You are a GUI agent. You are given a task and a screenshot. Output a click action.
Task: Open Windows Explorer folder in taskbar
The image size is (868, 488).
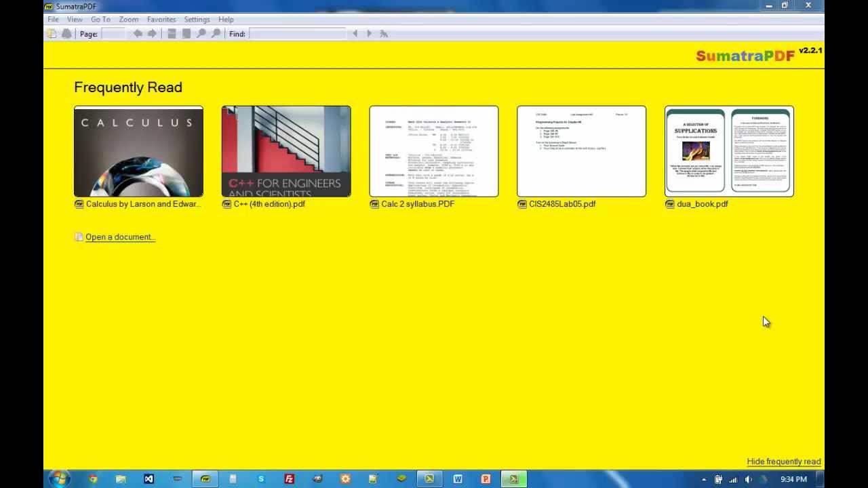click(121, 479)
